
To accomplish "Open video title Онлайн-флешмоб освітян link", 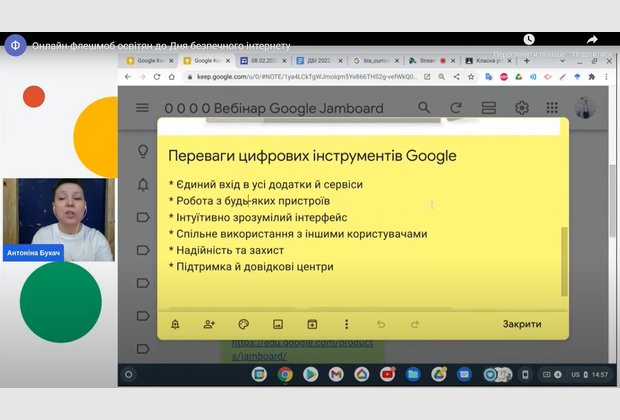I will click(161, 46).
